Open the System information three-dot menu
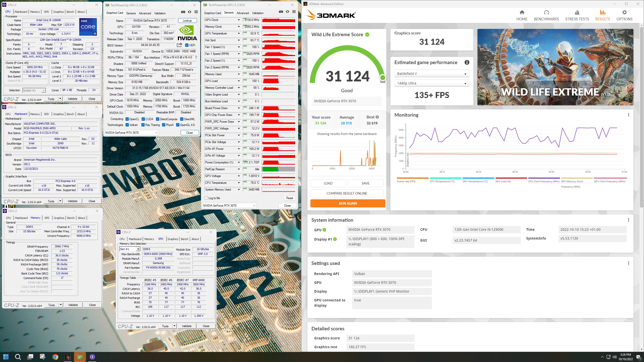The image size is (644, 362). click(x=628, y=220)
